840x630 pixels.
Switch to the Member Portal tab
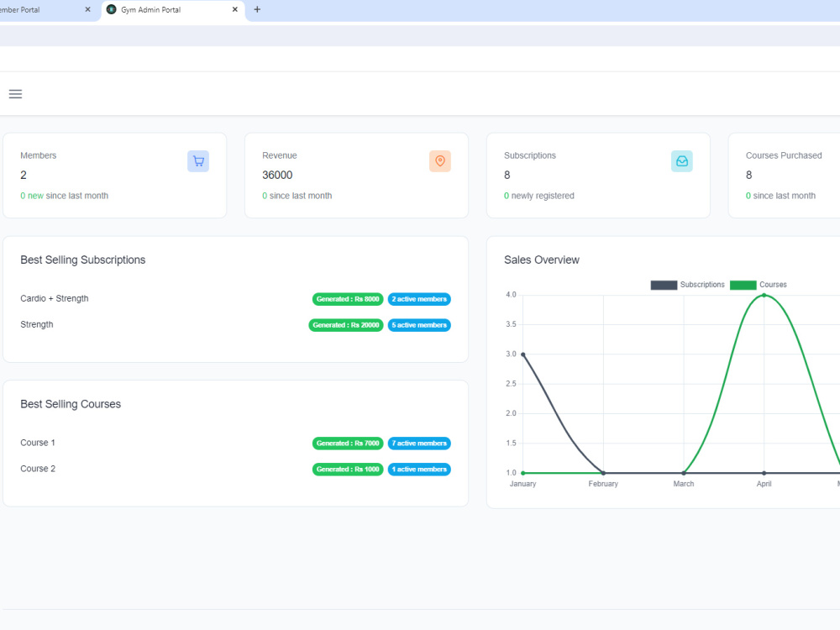coord(48,10)
